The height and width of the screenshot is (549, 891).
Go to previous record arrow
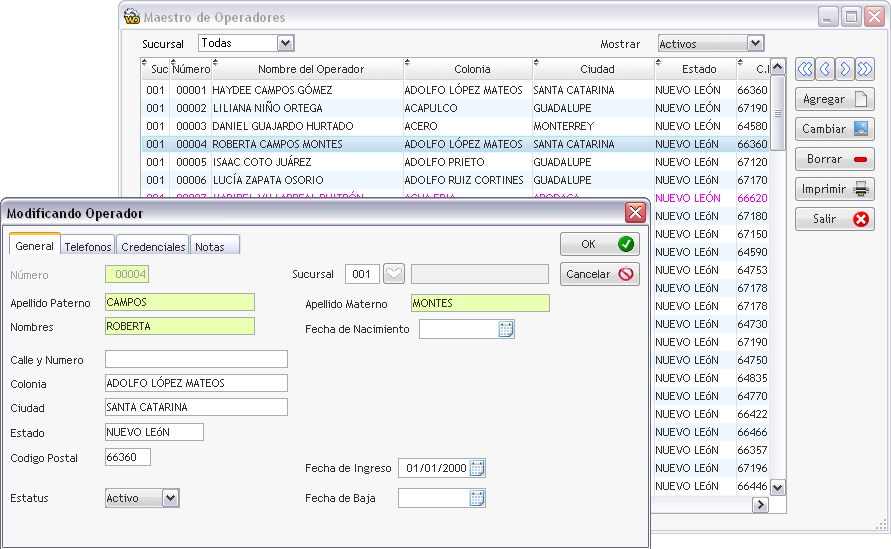(825, 69)
